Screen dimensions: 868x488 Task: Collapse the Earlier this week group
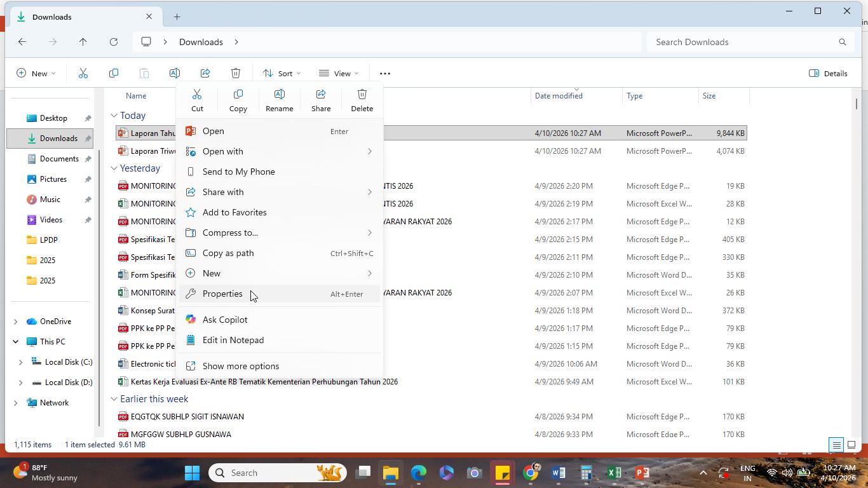(114, 399)
